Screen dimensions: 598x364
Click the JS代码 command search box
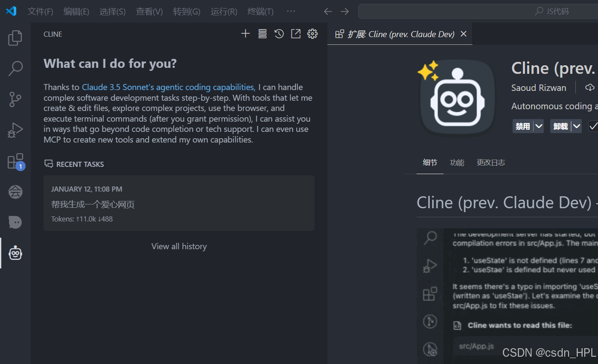pos(478,12)
